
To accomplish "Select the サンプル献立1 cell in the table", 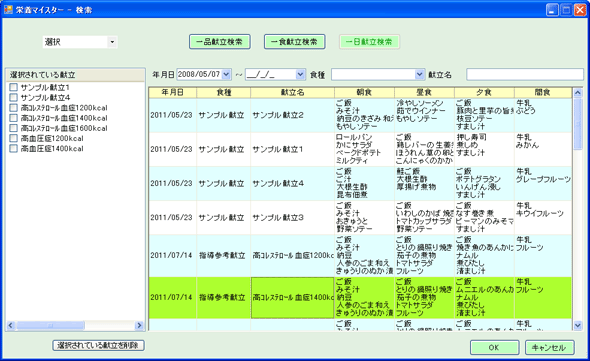I will (x=292, y=149).
